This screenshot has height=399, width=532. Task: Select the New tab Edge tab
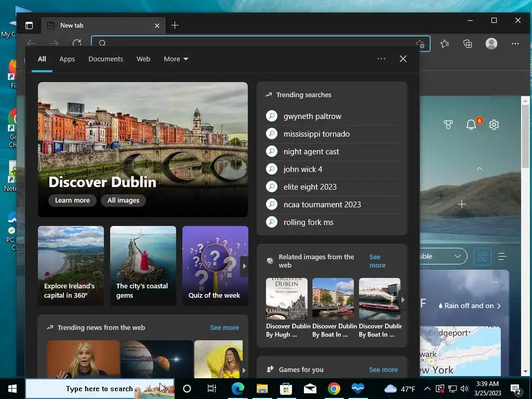pos(103,25)
